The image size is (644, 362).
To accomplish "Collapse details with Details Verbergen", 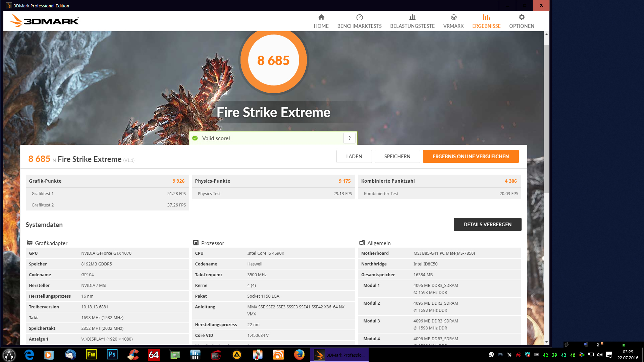I will (487, 225).
